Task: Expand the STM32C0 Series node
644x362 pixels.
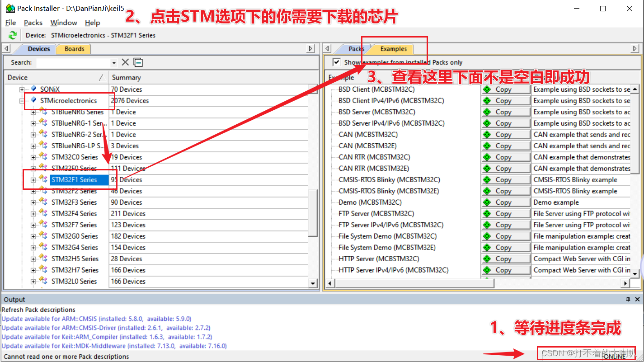Action: point(33,157)
